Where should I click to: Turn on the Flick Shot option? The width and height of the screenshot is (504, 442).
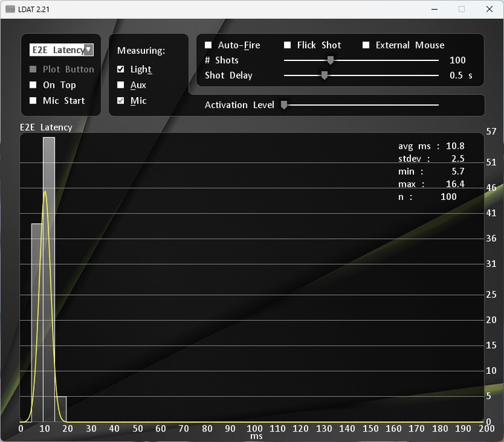287,45
